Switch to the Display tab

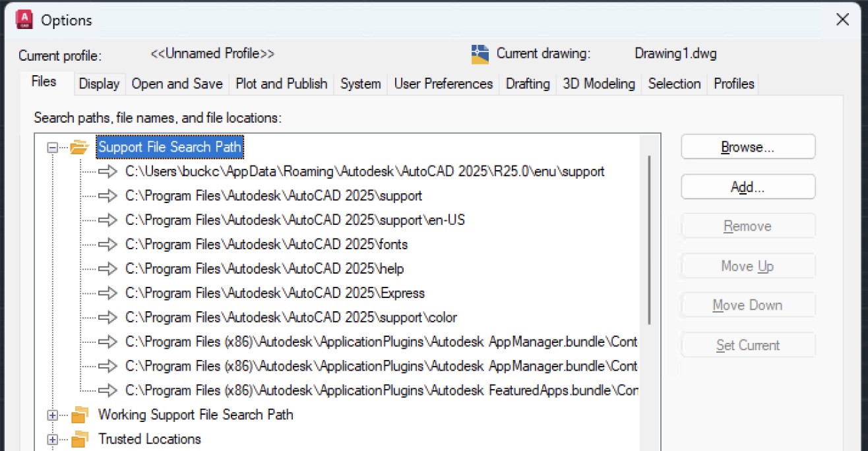[x=99, y=84]
